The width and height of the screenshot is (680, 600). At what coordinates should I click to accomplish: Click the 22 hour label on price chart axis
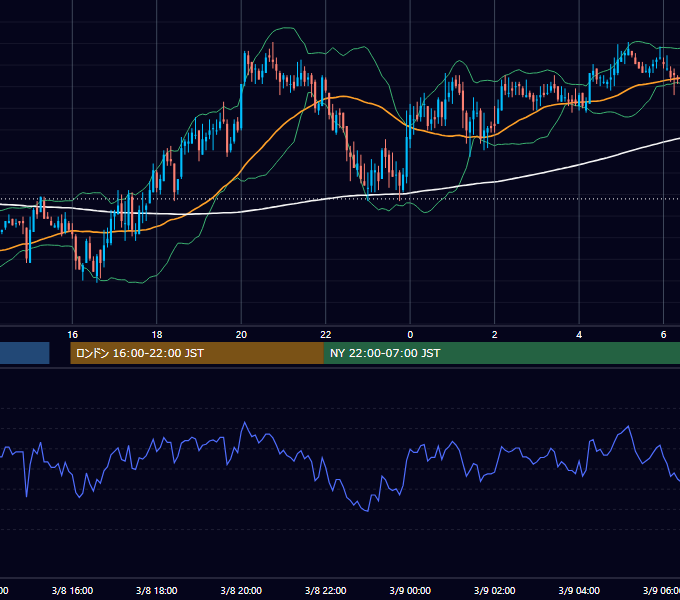tap(326, 335)
